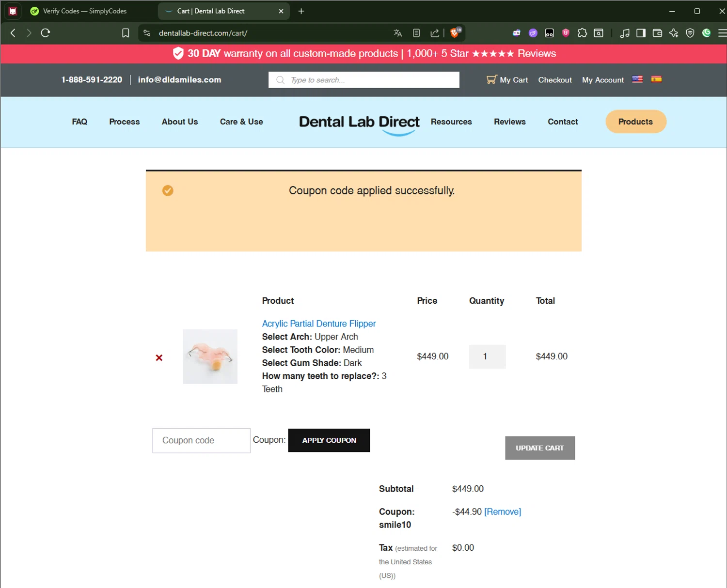
Task: Go forward with the browser forward arrow
Action: tap(29, 33)
